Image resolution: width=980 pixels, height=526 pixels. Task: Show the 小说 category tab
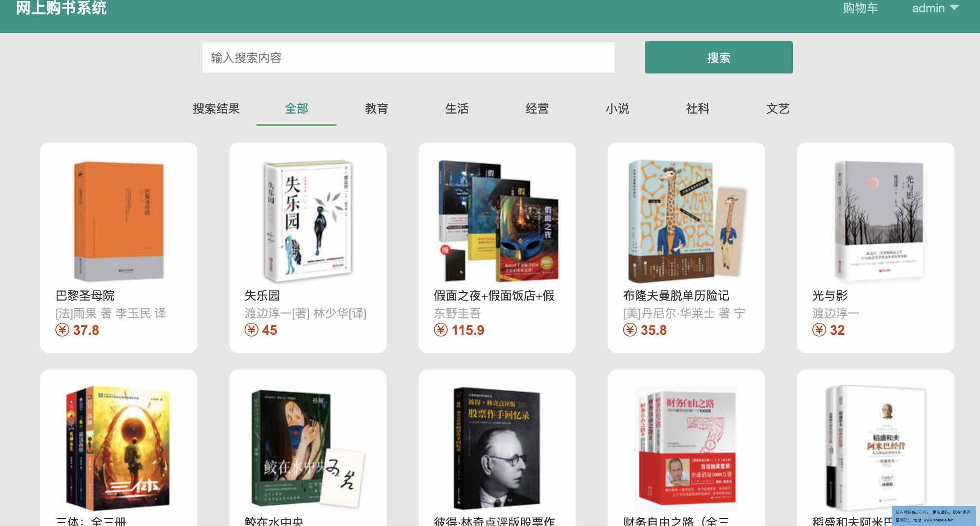[618, 108]
